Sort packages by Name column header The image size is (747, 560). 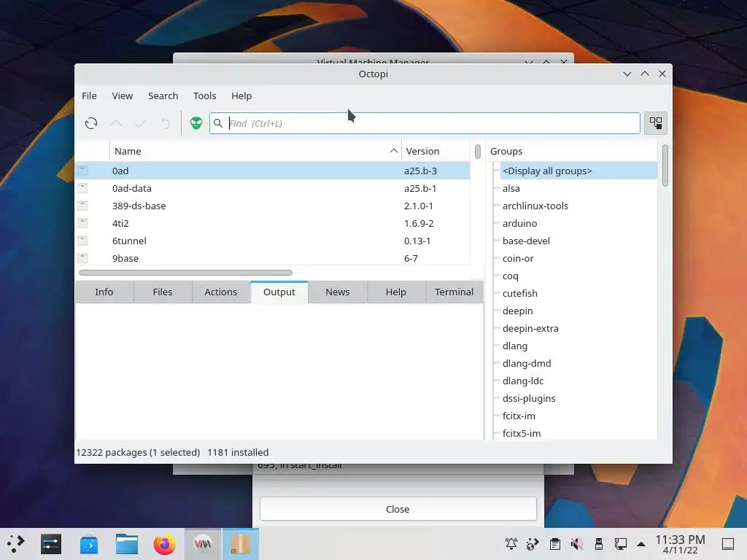[255, 151]
